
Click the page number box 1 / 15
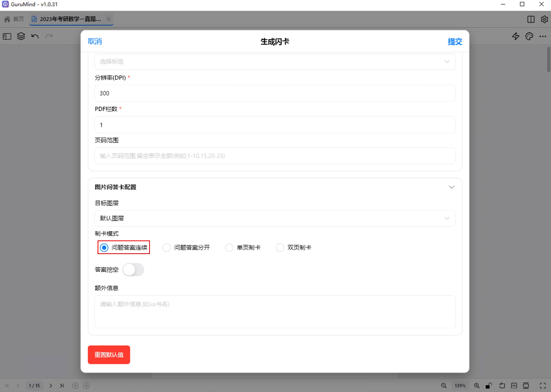[x=34, y=386]
